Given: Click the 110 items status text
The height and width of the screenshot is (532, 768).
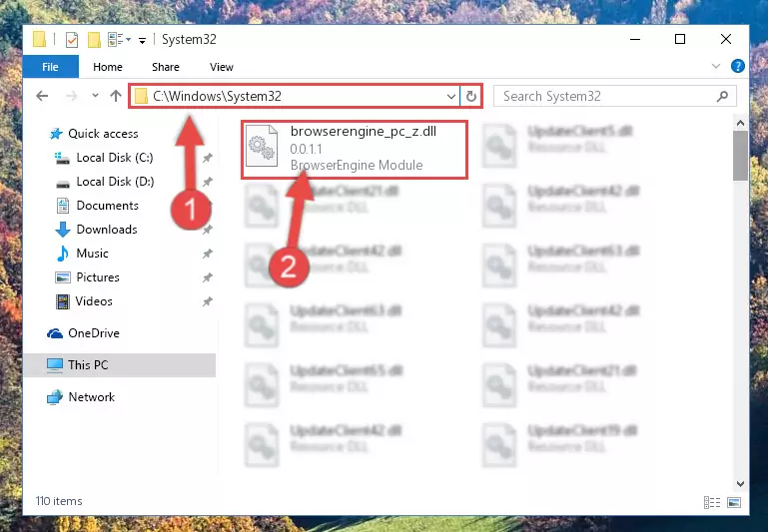Looking at the screenshot, I should (x=59, y=501).
